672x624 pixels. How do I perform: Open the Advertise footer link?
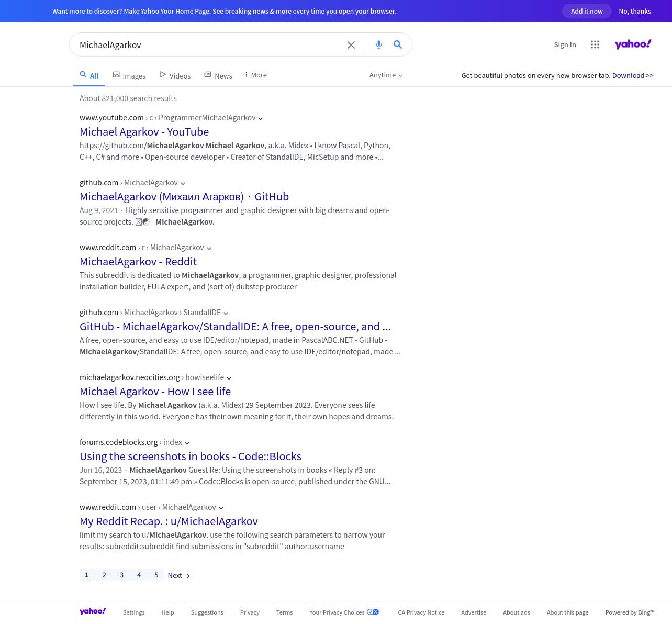coord(474,612)
